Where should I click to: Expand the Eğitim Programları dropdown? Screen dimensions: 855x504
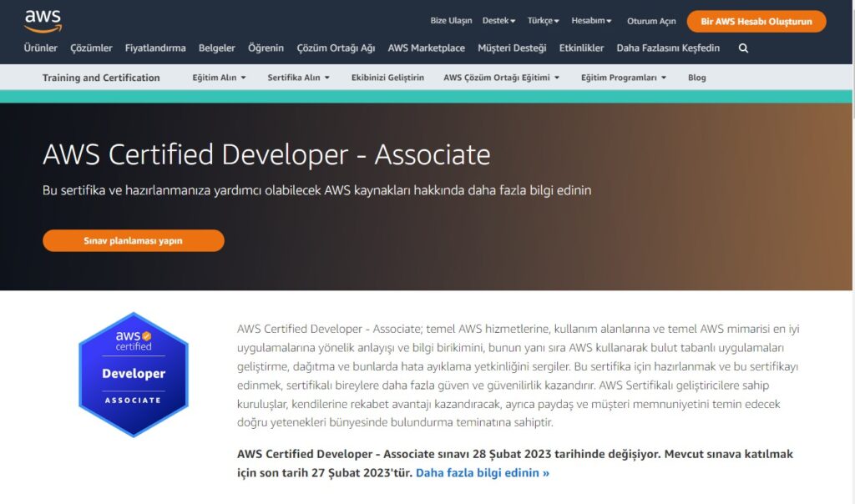(624, 78)
